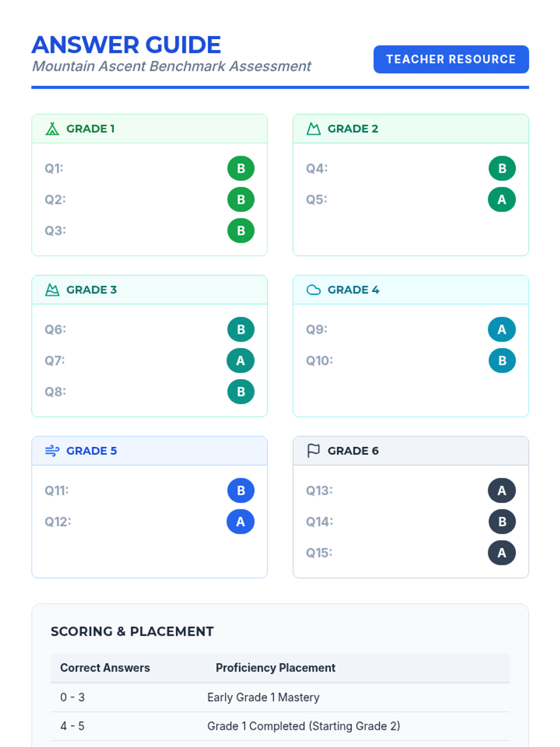This screenshot has width=560, height=747.
Task: Click the Grade 2 mountain icon
Action: [314, 129]
